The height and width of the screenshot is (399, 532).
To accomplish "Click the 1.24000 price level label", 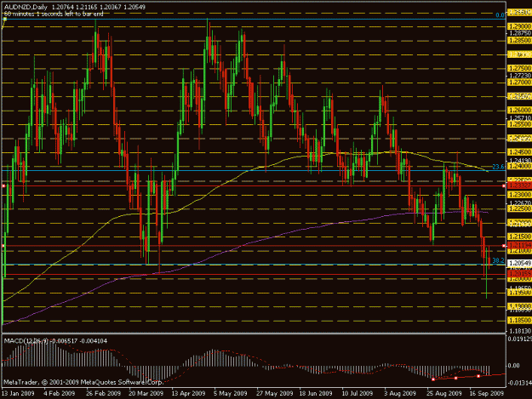I will click(519, 167).
